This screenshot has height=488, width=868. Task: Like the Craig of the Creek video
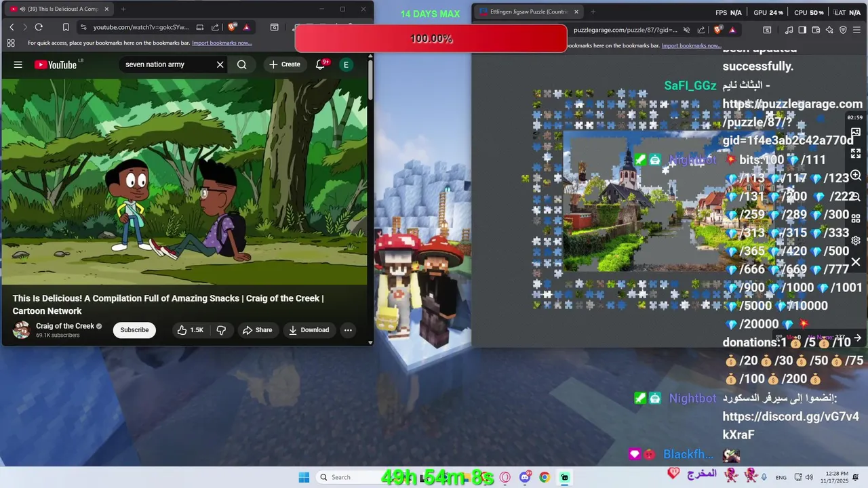click(x=191, y=330)
